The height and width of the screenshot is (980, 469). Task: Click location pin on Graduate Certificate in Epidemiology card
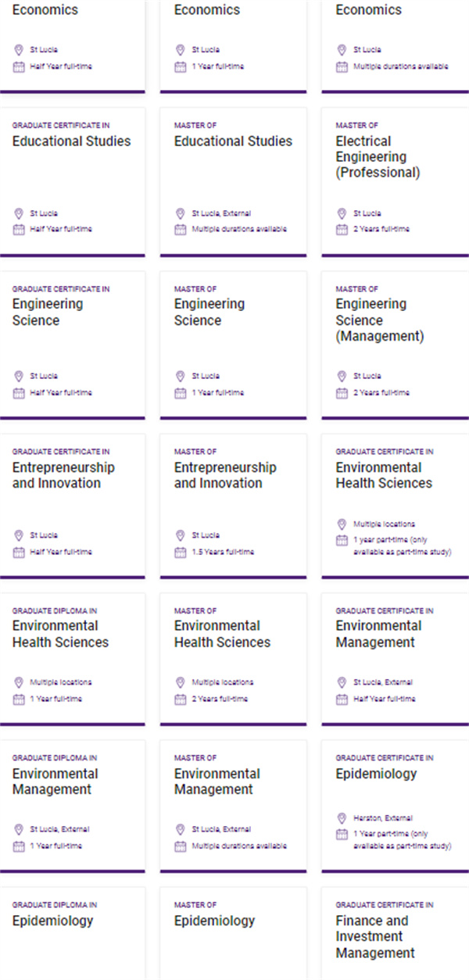tap(342, 817)
